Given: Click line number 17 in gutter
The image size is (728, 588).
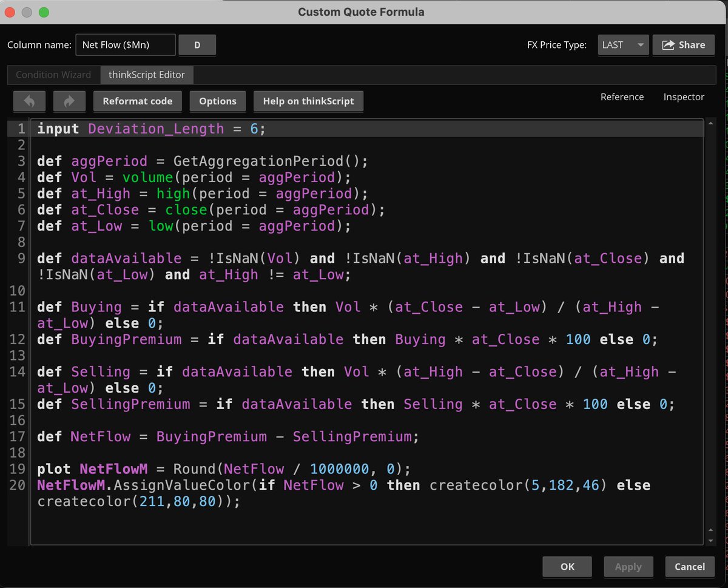Looking at the screenshot, I should pos(17,436).
